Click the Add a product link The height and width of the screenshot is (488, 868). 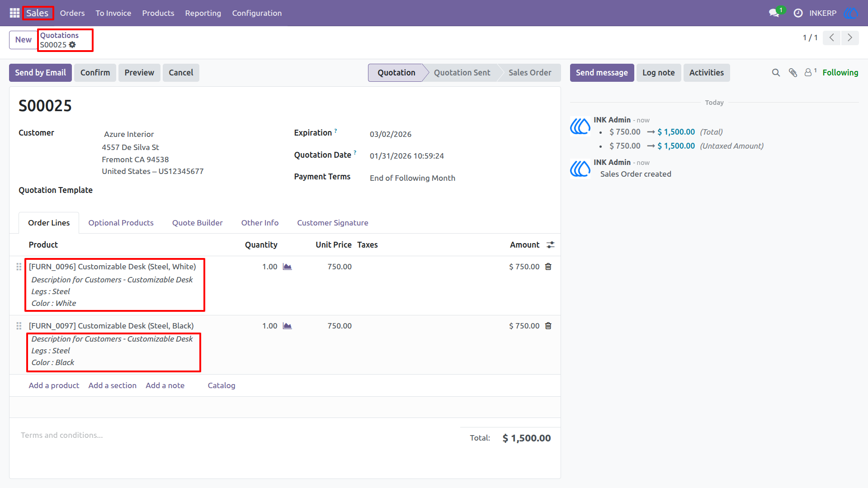click(x=54, y=385)
